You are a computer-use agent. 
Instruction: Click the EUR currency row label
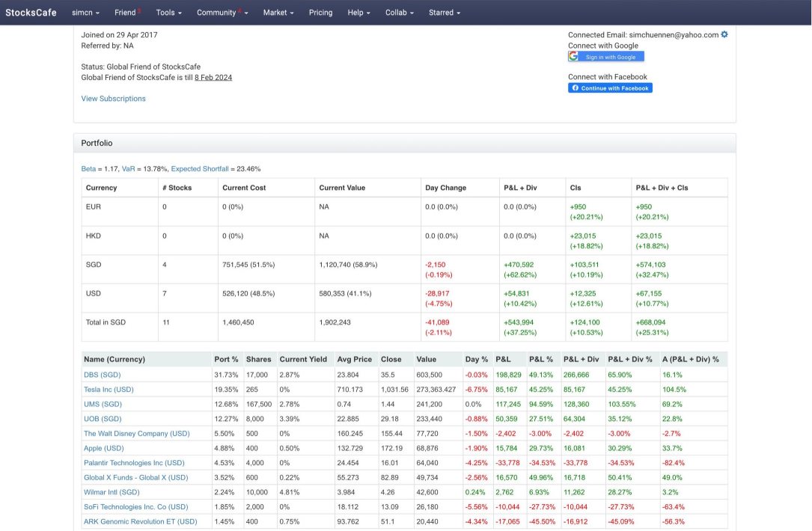point(94,206)
